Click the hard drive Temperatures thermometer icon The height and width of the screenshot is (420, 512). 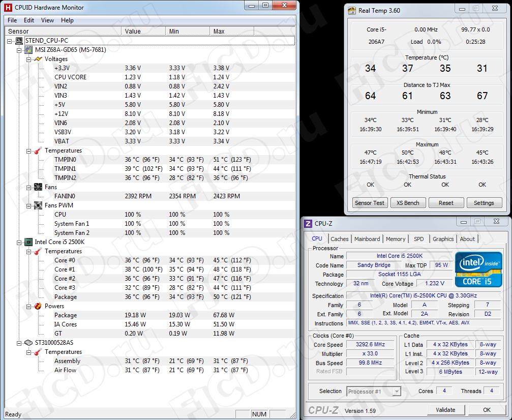pyautogui.click(x=38, y=352)
